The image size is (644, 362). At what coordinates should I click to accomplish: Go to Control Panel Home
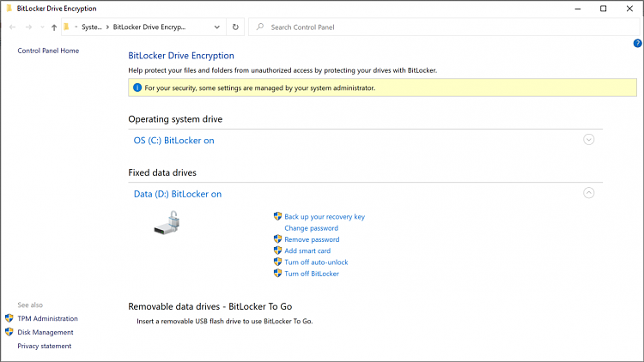point(48,51)
